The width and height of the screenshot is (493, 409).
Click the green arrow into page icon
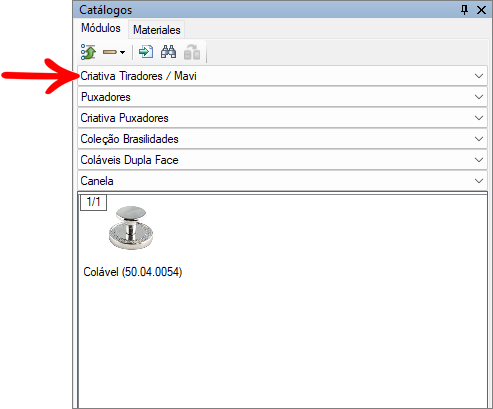coord(146,52)
